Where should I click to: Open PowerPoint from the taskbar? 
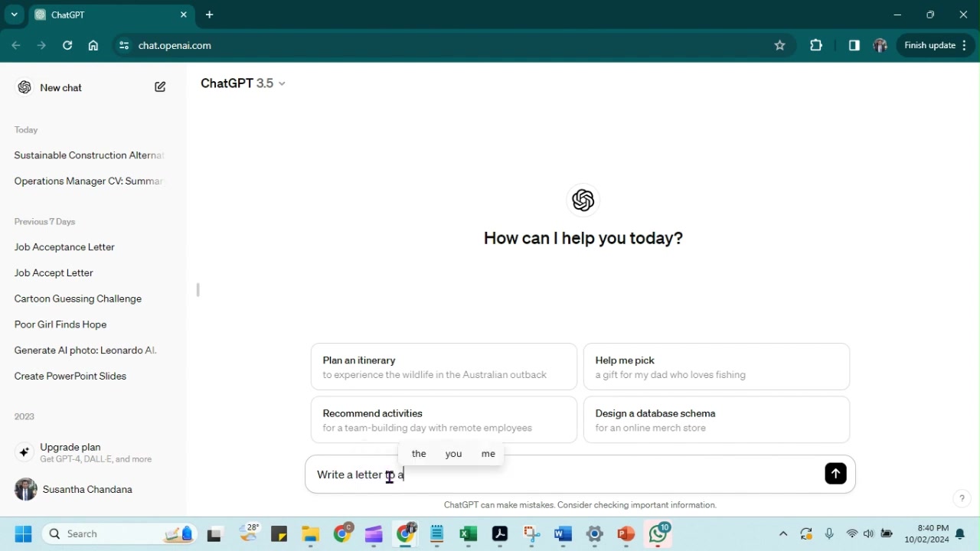click(626, 533)
